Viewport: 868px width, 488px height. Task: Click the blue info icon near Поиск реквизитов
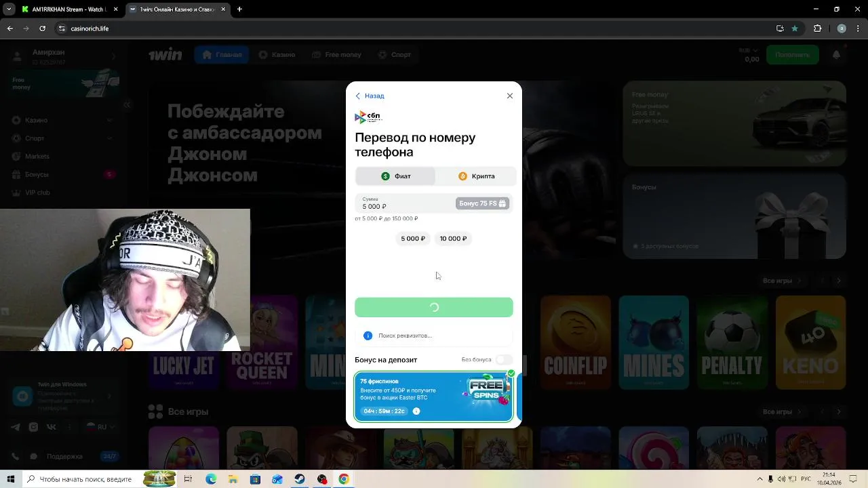(368, 335)
